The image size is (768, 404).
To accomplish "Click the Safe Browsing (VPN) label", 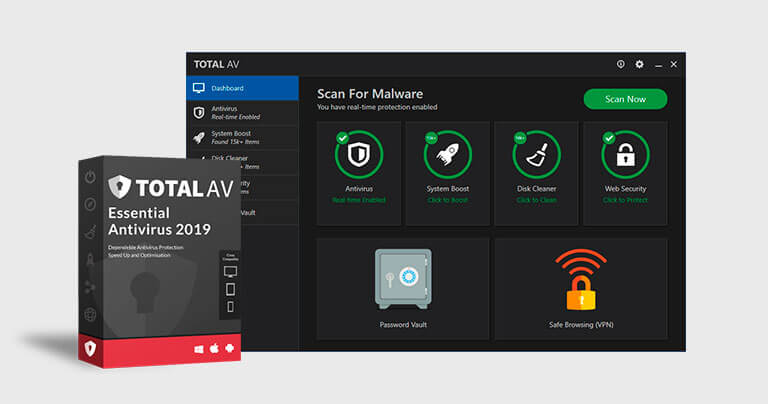I will [581, 325].
